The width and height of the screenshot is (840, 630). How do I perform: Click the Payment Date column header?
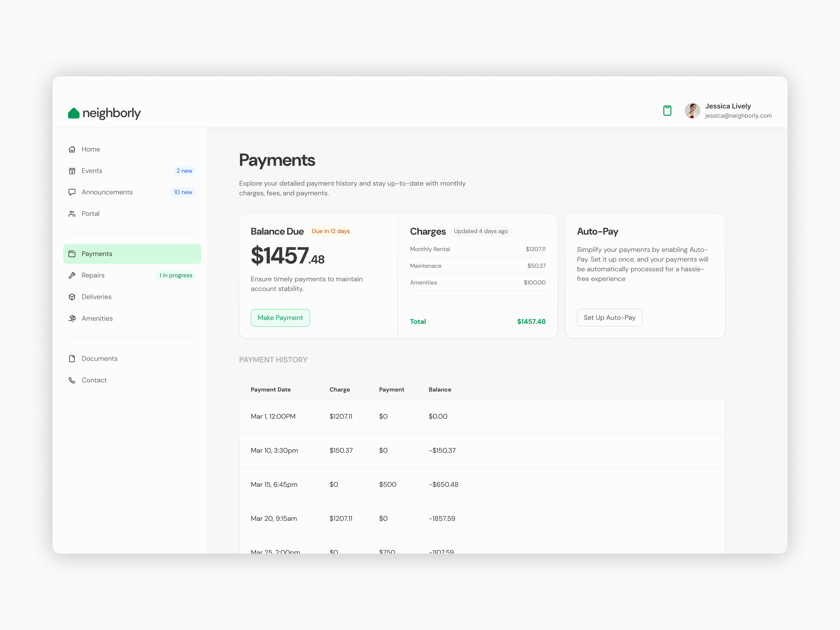pos(270,390)
